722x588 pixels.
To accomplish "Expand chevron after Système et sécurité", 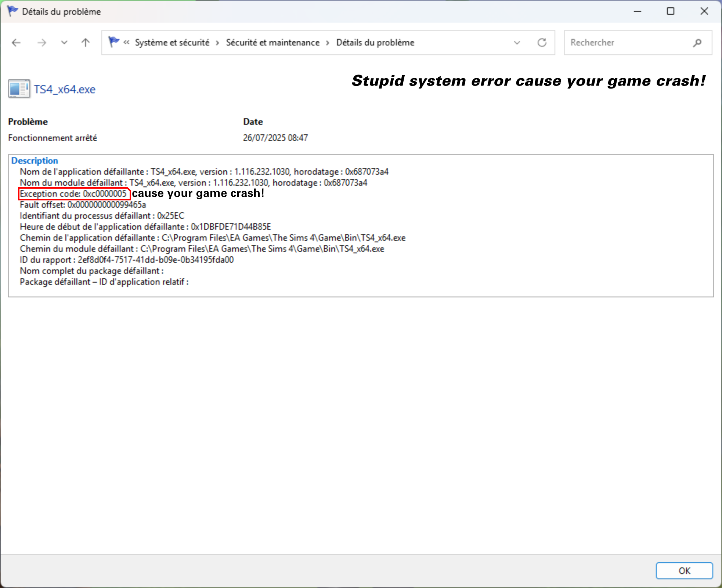I will click(217, 43).
